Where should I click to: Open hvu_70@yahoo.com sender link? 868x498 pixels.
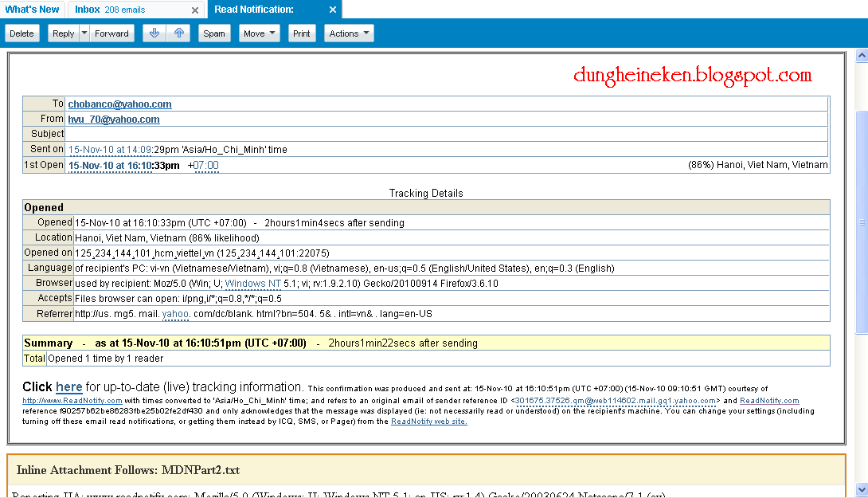tap(114, 119)
